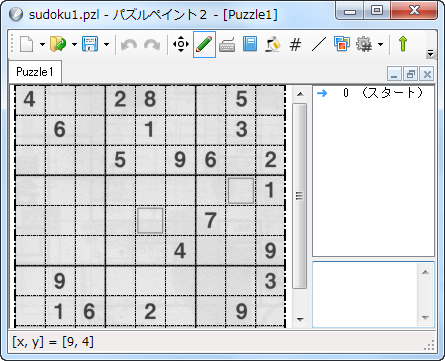The image size is (445, 361).
Task: Click the desk lamp icon
Action: [x=273, y=44]
